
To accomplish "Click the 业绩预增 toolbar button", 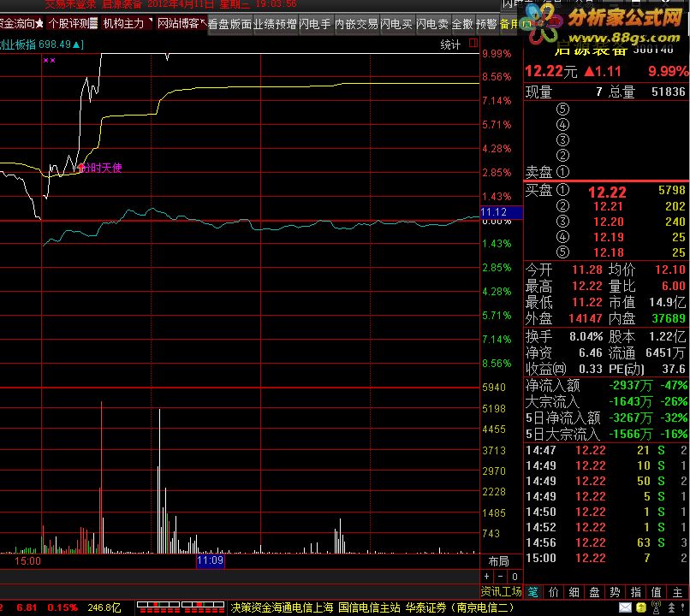I will coord(275,24).
